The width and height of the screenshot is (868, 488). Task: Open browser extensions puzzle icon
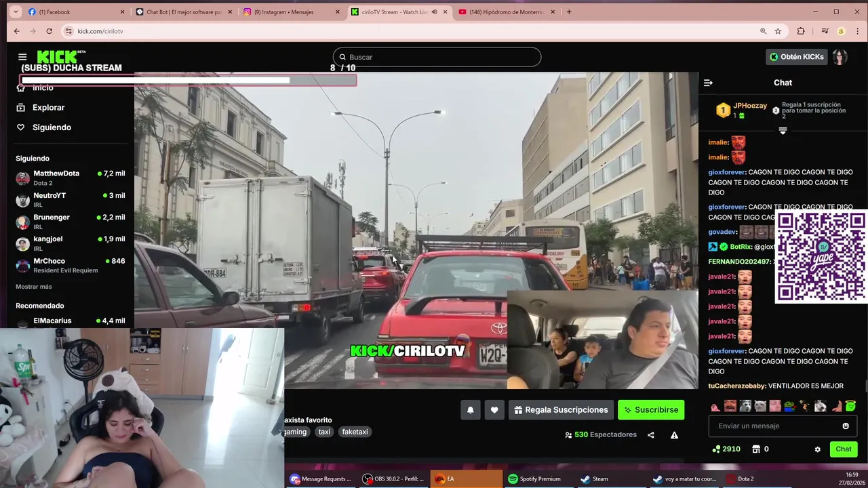[801, 31]
